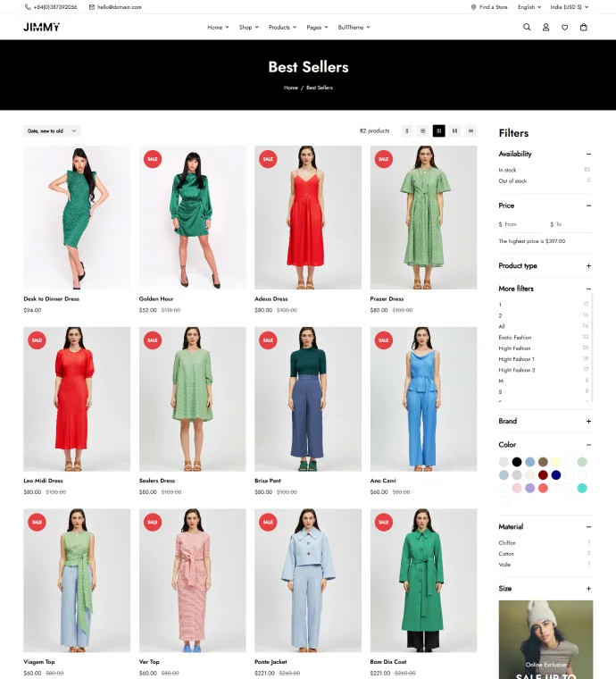Viewport: 616px width, 679px height.
Task: Select the turquoise color swatch
Action: coord(582,488)
